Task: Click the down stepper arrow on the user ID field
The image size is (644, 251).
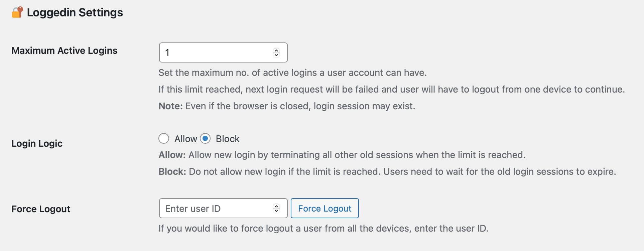Action: click(276, 211)
